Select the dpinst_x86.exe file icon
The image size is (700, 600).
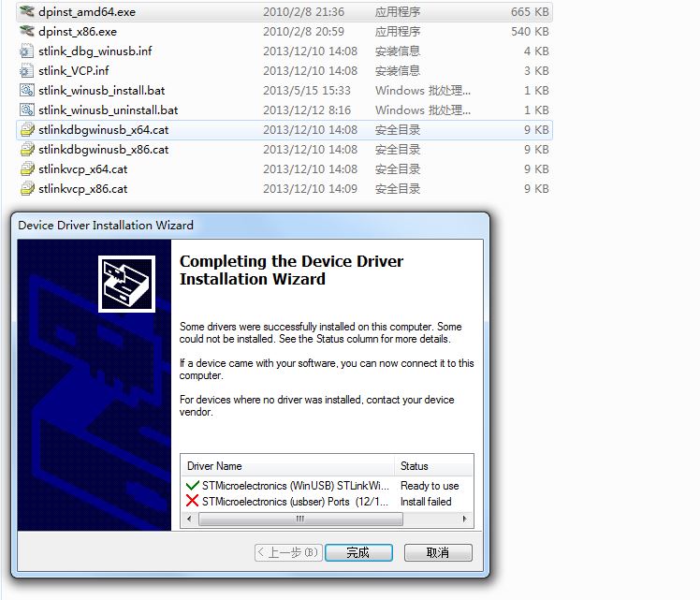[27, 31]
